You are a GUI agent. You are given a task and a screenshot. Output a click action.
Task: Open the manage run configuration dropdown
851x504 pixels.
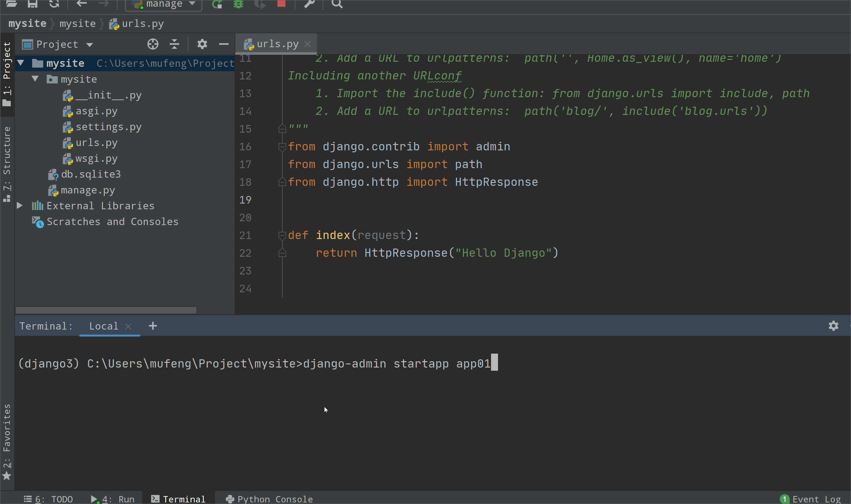point(164,4)
